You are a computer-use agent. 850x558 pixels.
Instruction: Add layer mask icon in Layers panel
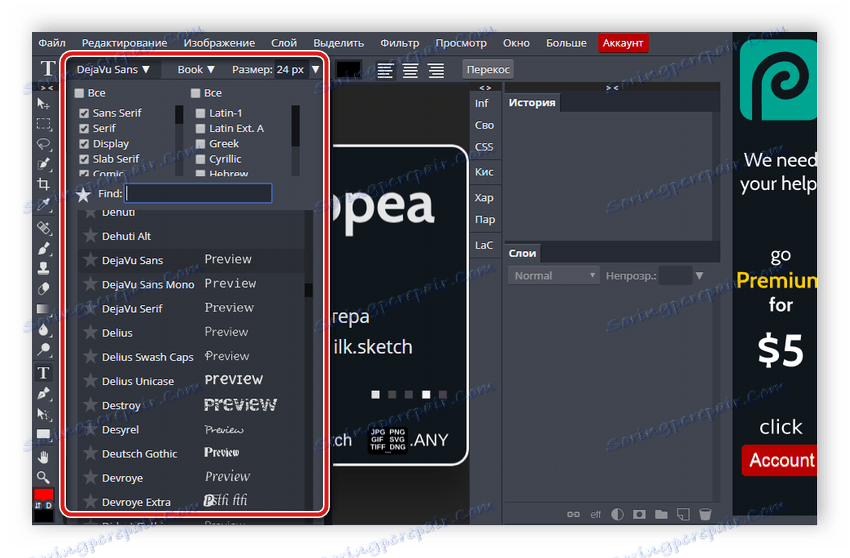click(x=639, y=514)
